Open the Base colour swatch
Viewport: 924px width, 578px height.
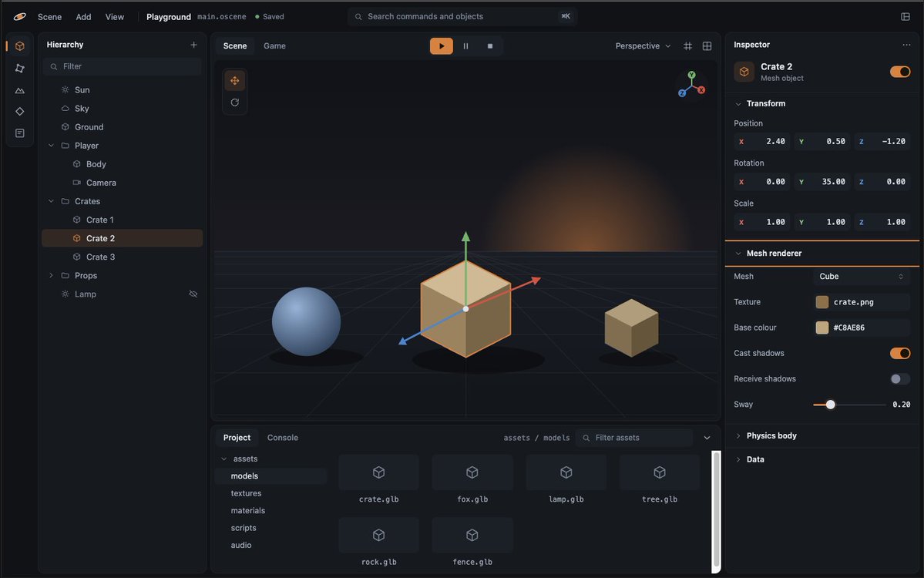[x=822, y=328]
